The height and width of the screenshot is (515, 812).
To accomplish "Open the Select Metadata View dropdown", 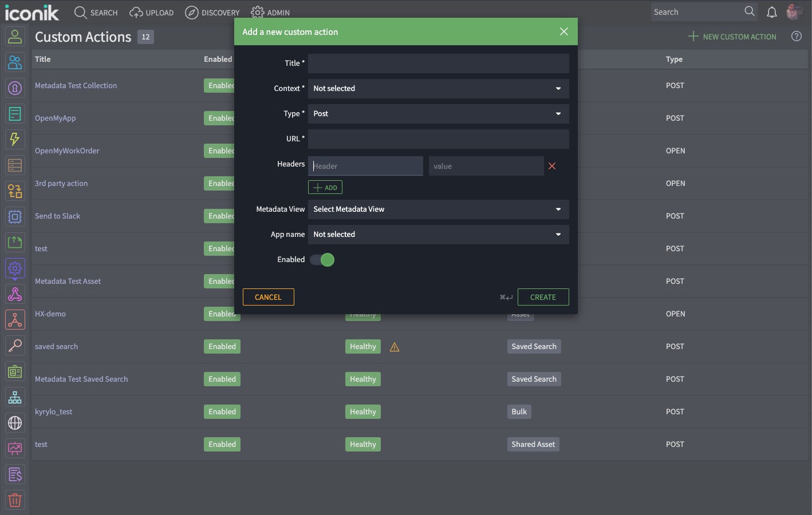I will click(x=438, y=209).
